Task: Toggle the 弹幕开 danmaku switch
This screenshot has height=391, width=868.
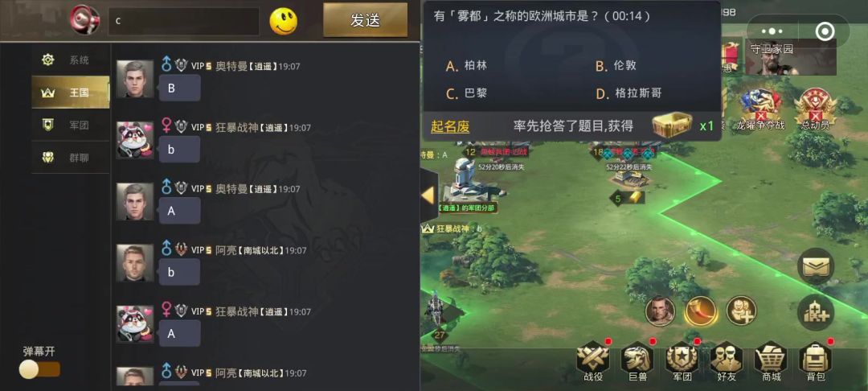Action: (x=39, y=369)
